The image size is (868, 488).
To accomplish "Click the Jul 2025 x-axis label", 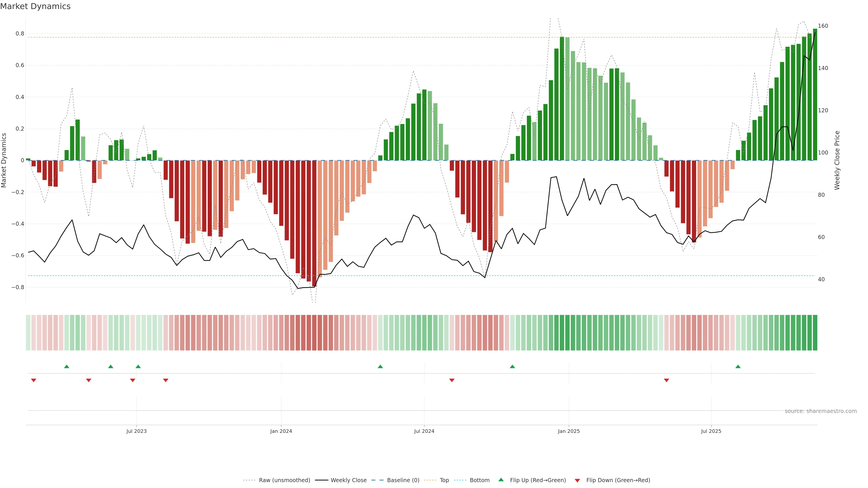I will 711,431.
